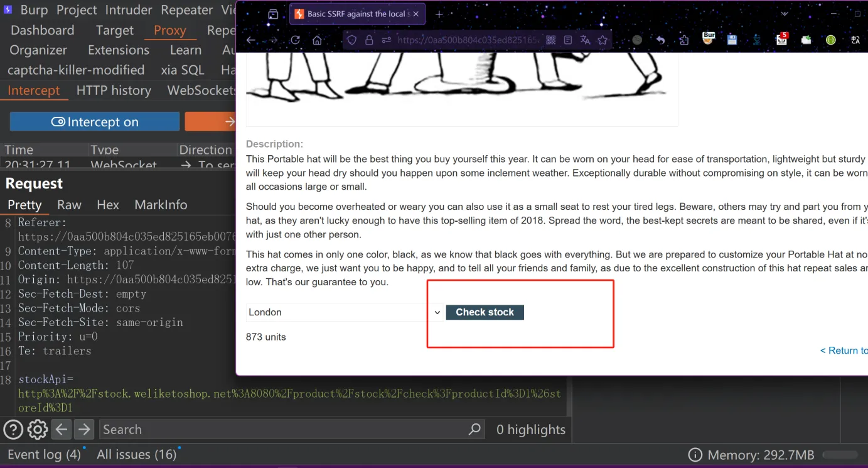Open Burp search settings gear icon
The width and height of the screenshot is (868, 468).
click(38, 430)
